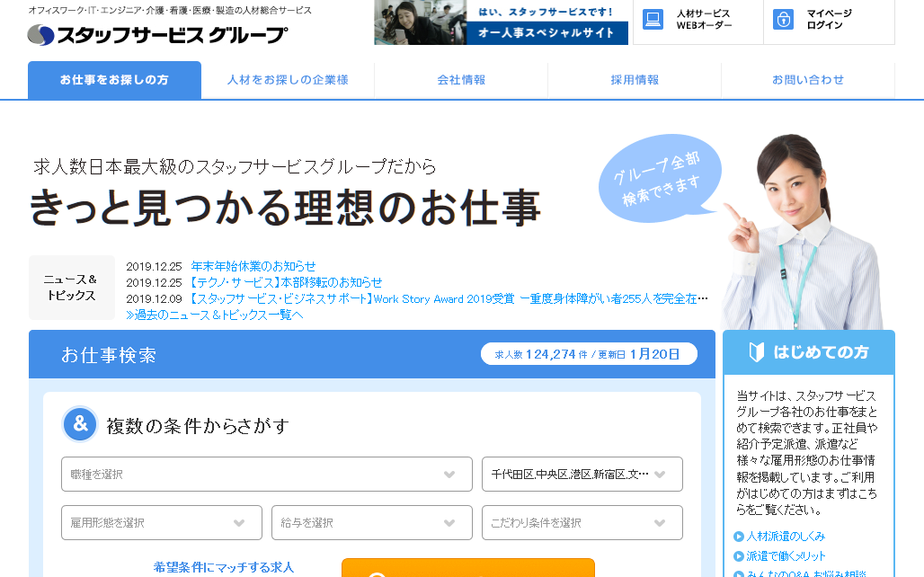Expand the こだわり条件を選択 dropdown
Screen dimensions: 924x577
pos(582,523)
